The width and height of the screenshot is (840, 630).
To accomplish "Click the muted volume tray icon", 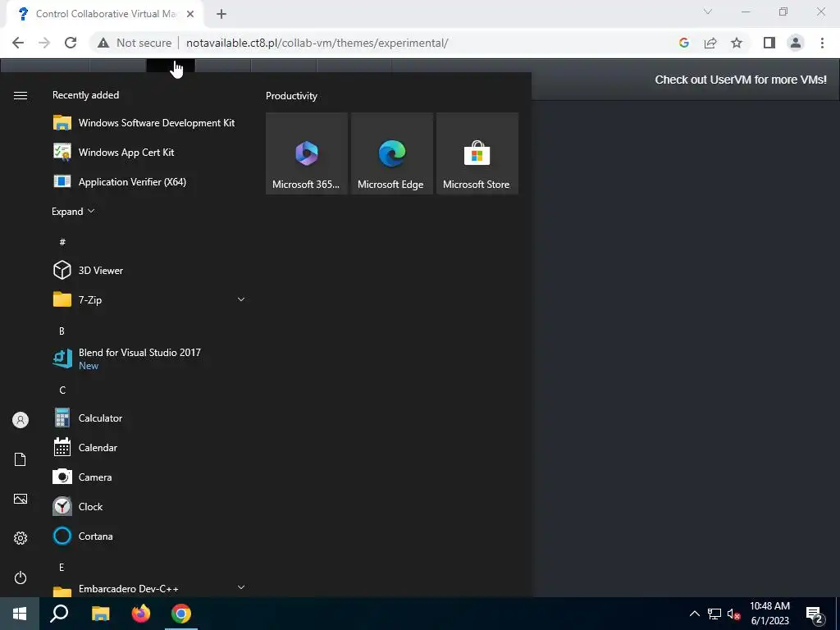I will 733,614.
